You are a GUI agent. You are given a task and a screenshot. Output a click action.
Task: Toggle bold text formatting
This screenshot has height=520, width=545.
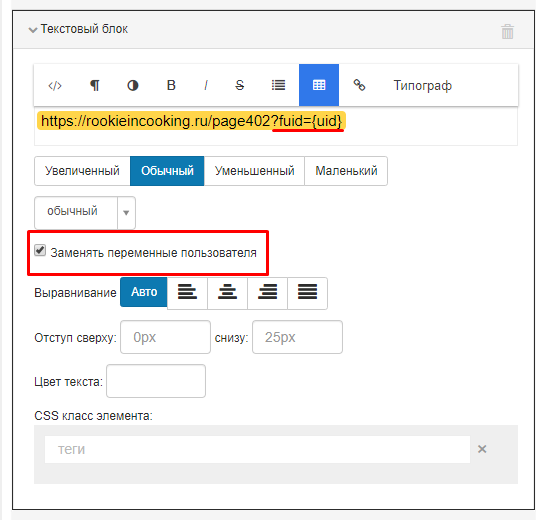tap(171, 85)
